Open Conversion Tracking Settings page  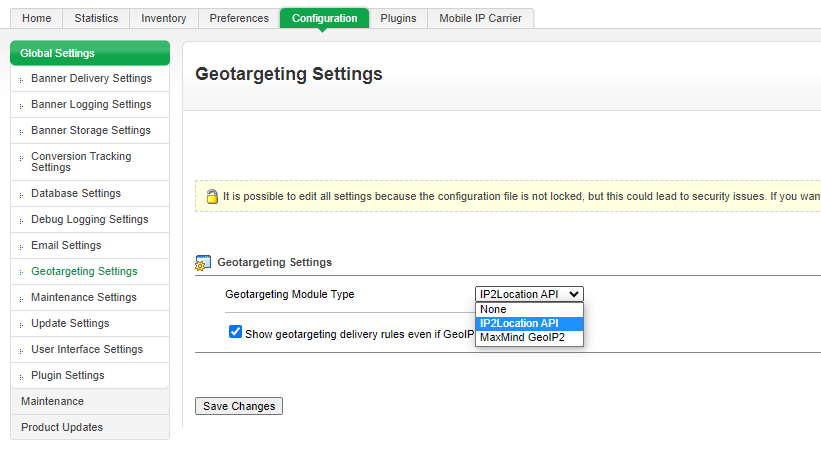tap(81, 162)
